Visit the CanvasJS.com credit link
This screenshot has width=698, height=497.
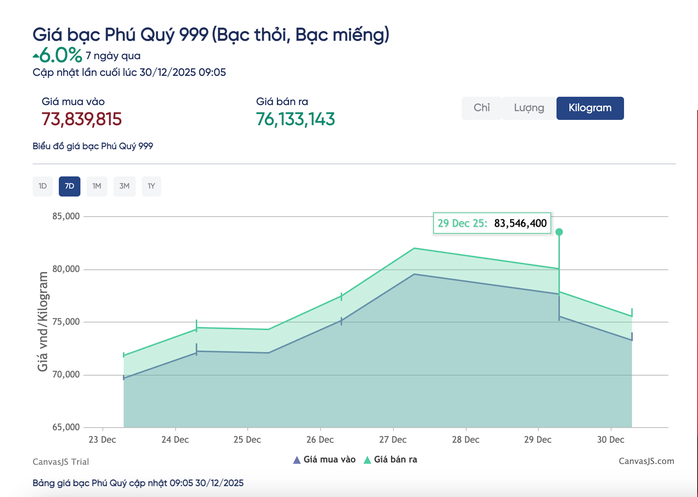click(645, 460)
